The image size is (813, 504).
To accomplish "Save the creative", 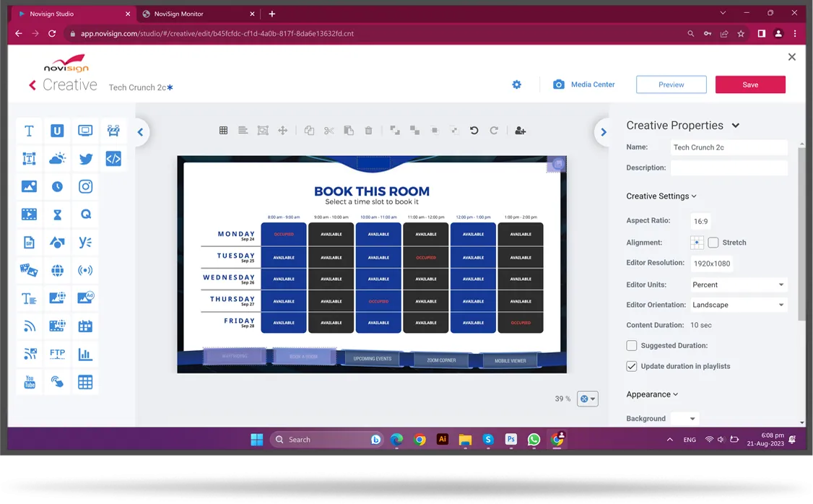I will [750, 84].
